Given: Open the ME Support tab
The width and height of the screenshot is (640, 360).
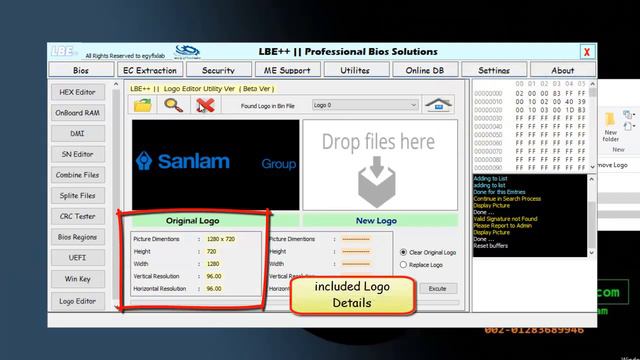Looking at the screenshot, I should pos(287,70).
